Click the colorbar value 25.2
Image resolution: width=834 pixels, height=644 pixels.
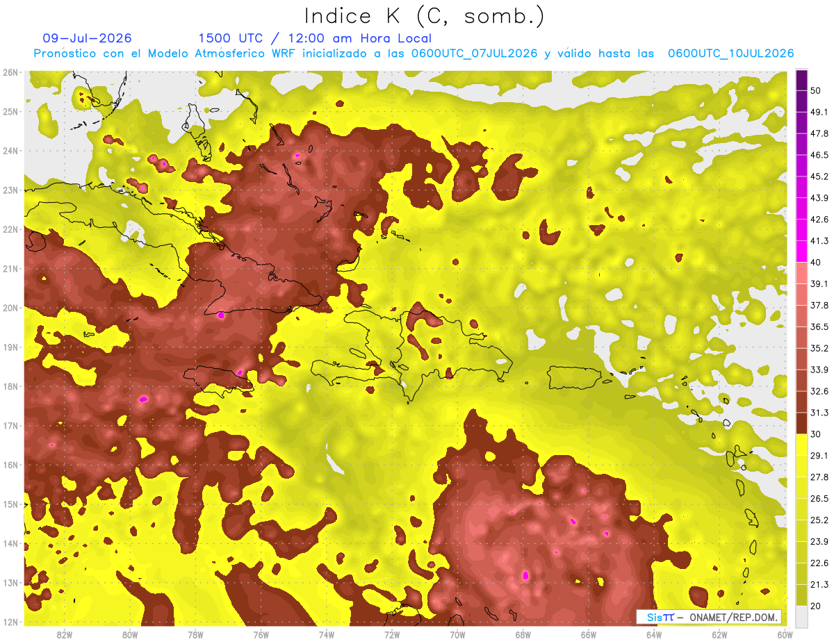(819, 520)
